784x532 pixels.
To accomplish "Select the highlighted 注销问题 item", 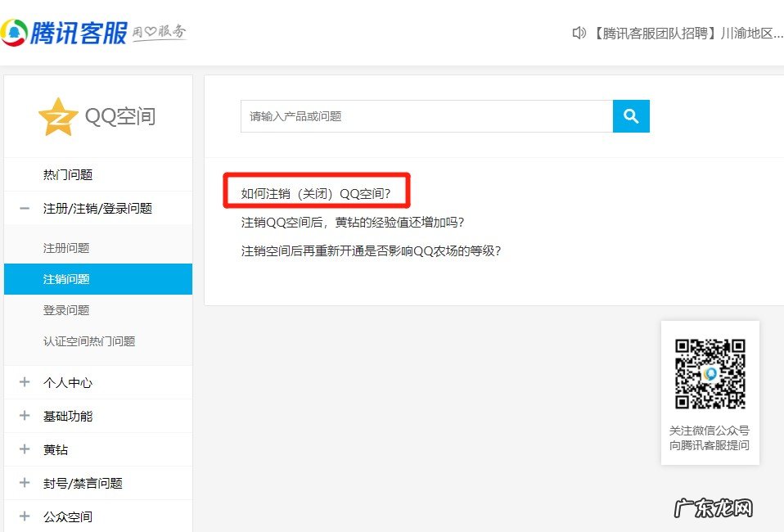I will tap(66, 279).
